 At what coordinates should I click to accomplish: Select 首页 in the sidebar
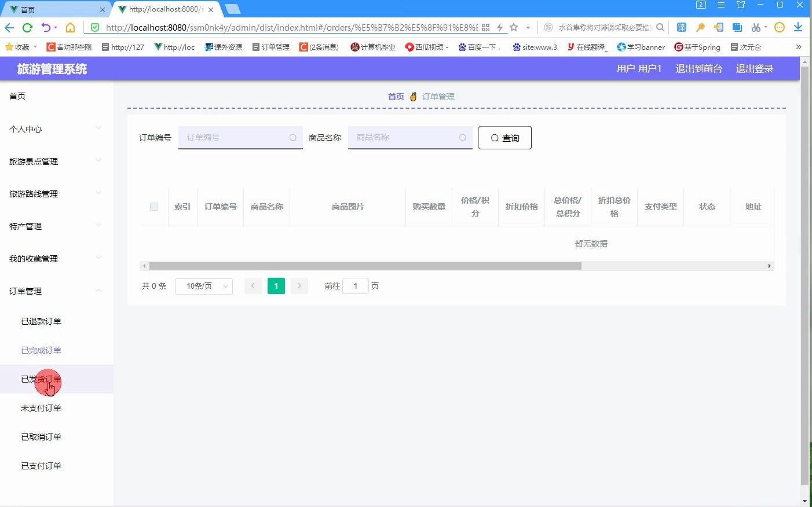[x=57, y=96]
